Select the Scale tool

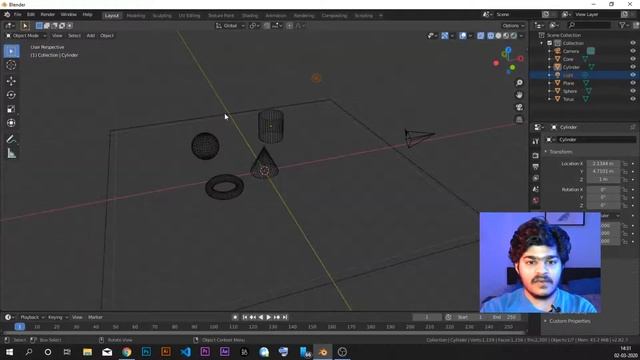(x=11, y=109)
